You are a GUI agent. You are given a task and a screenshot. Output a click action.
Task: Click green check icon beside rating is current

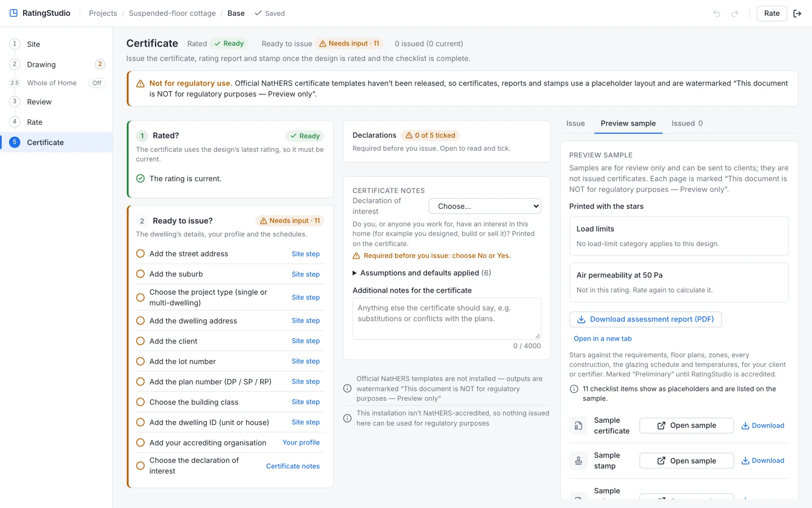pos(140,178)
